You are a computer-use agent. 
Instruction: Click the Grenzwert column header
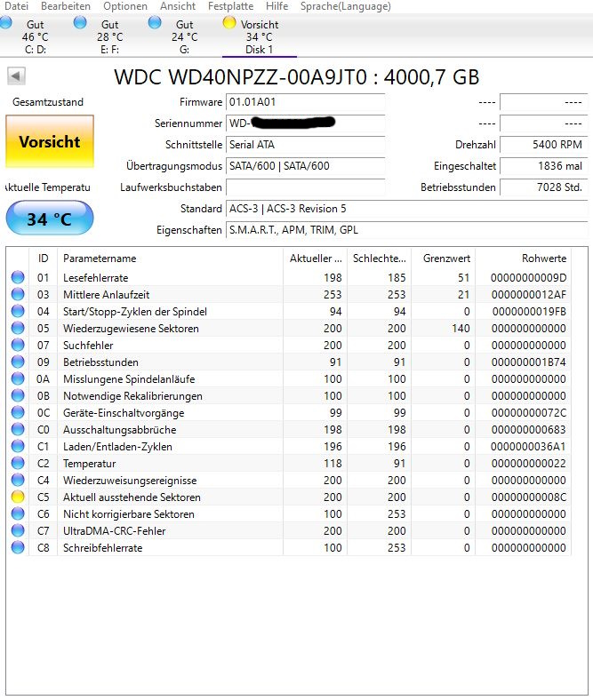tap(444, 258)
